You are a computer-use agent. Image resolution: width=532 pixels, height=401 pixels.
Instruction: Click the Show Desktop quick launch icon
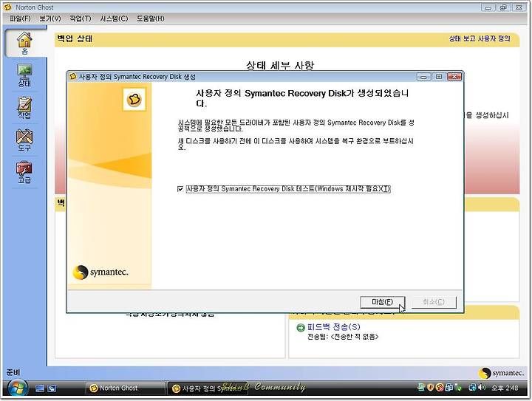click(40, 388)
